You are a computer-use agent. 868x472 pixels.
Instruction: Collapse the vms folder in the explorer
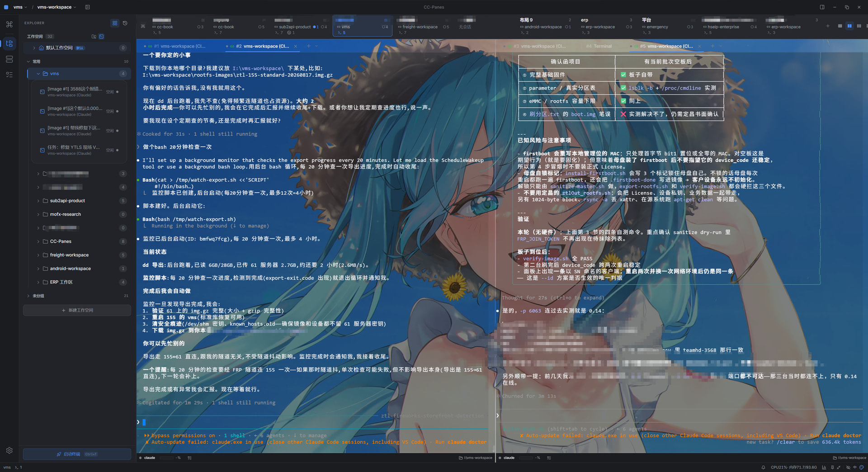pyautogui.click(x=38, y=74)
